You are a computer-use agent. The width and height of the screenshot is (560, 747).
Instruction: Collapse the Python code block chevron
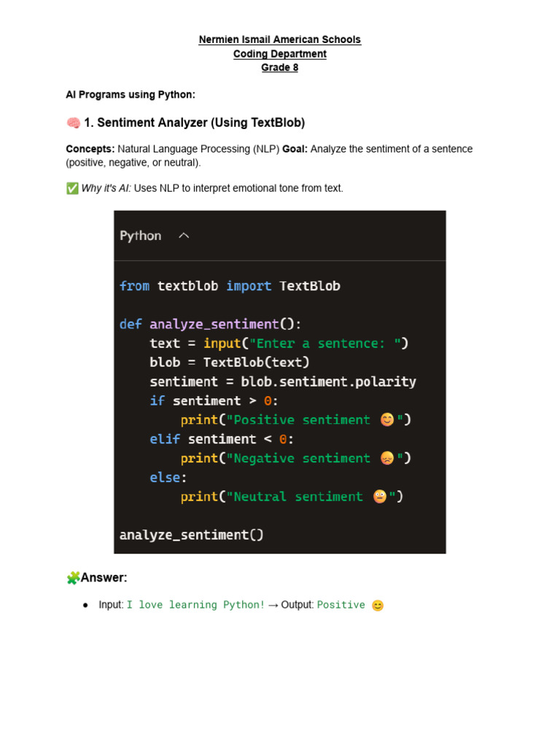(184, 236)
